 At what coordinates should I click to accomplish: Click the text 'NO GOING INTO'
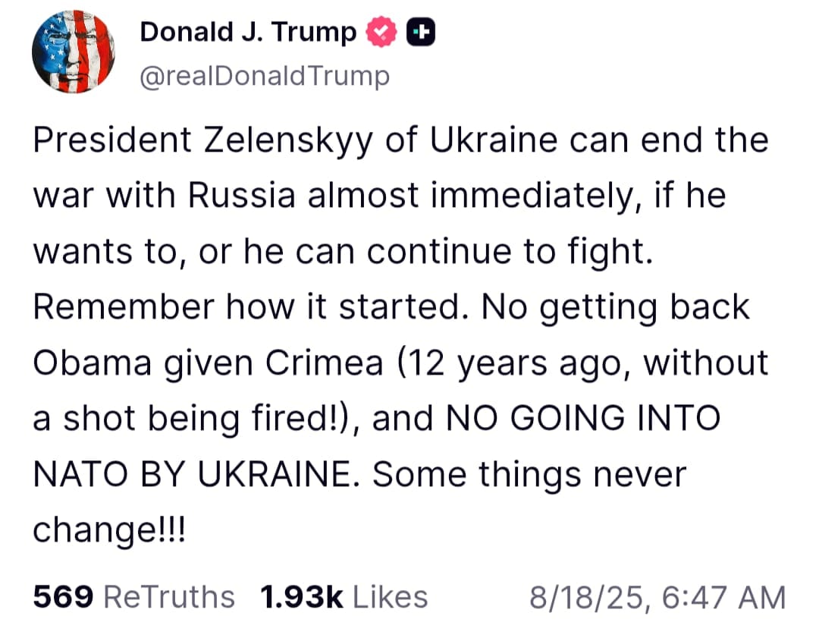coord(582,419)
